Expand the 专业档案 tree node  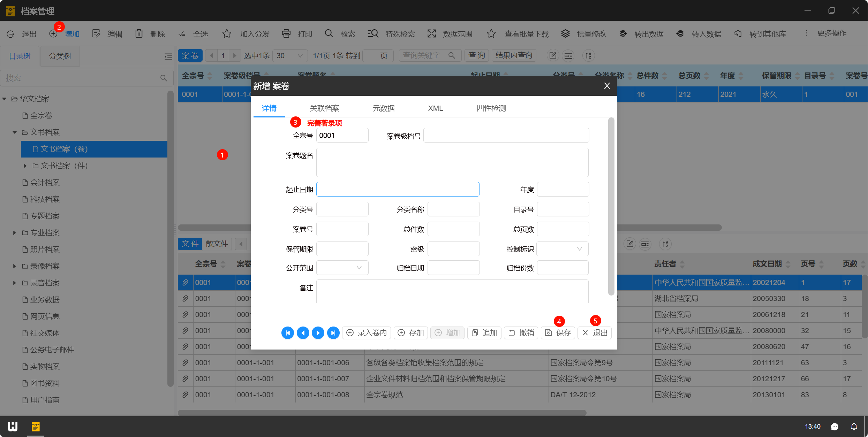pyautogui.click(x=15, y=233)
